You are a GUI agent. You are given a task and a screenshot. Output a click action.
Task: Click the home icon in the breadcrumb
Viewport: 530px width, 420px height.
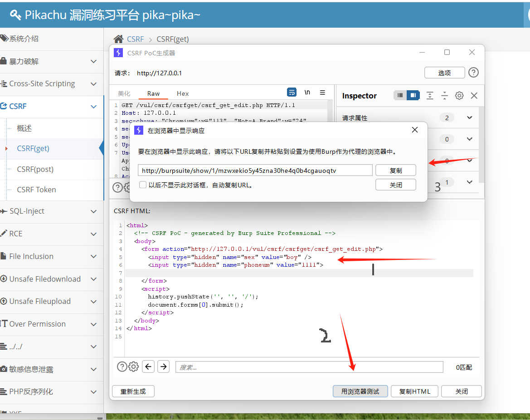118,39
